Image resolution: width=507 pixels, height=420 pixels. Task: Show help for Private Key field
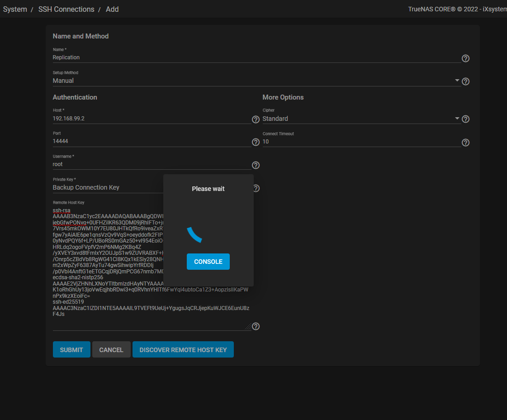[x=256, y=188]
